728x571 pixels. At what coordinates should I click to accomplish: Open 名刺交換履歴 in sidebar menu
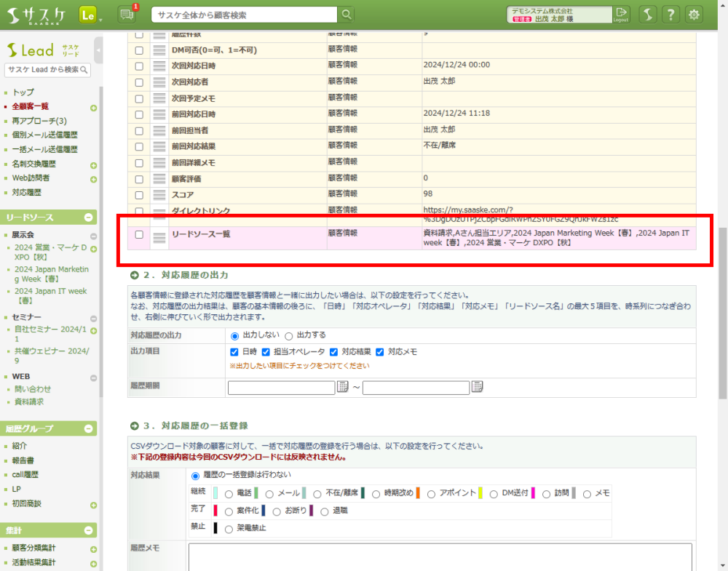coord(34,164)
